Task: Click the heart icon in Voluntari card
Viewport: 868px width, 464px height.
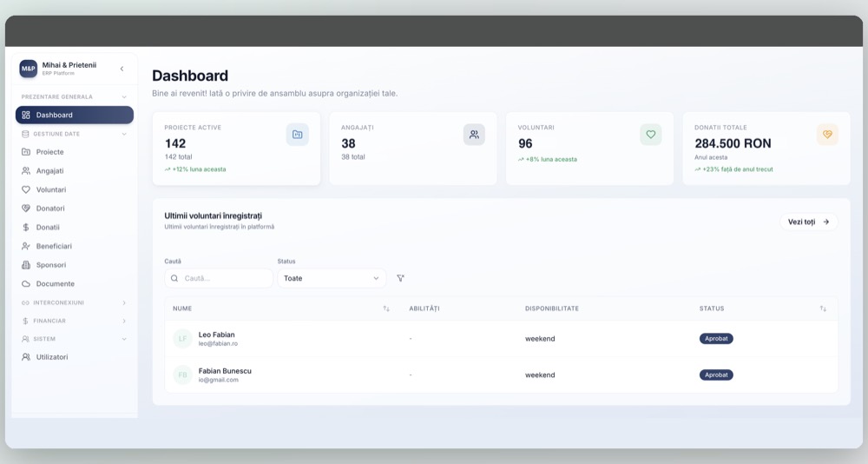Action: coord(650,135)
